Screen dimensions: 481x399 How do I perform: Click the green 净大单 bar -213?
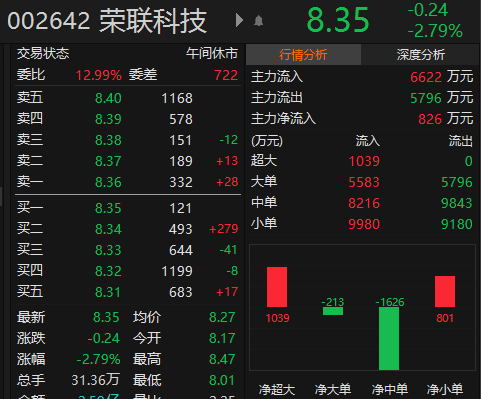333,311
